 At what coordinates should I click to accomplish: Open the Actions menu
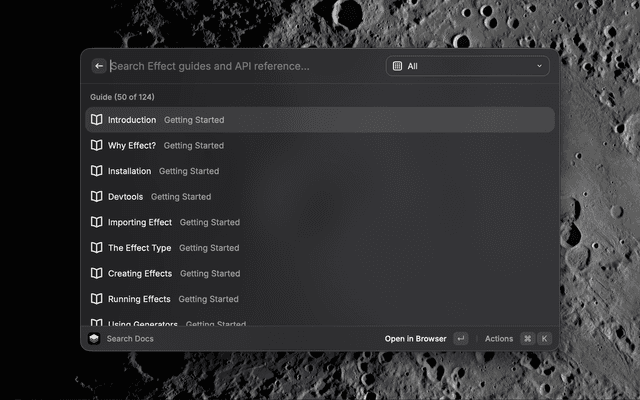[x=499, y=339]
